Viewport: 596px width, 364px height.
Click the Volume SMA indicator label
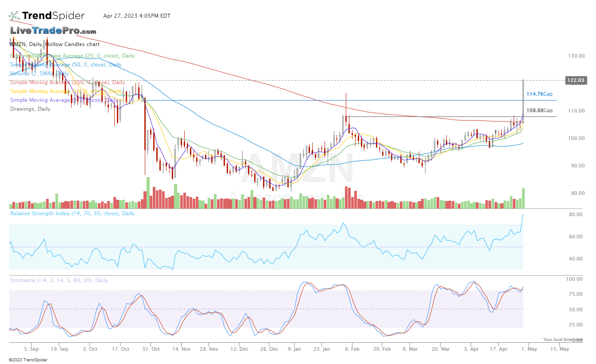point(39,74)
